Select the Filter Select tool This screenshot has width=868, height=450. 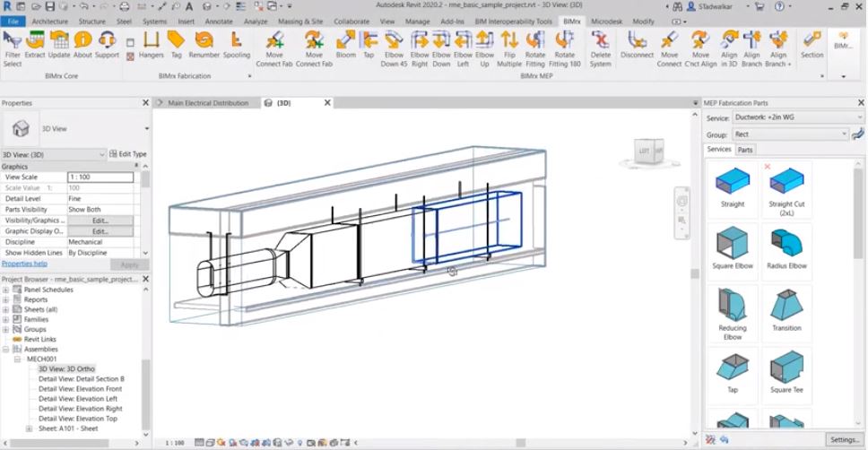(x=13, y=48)
